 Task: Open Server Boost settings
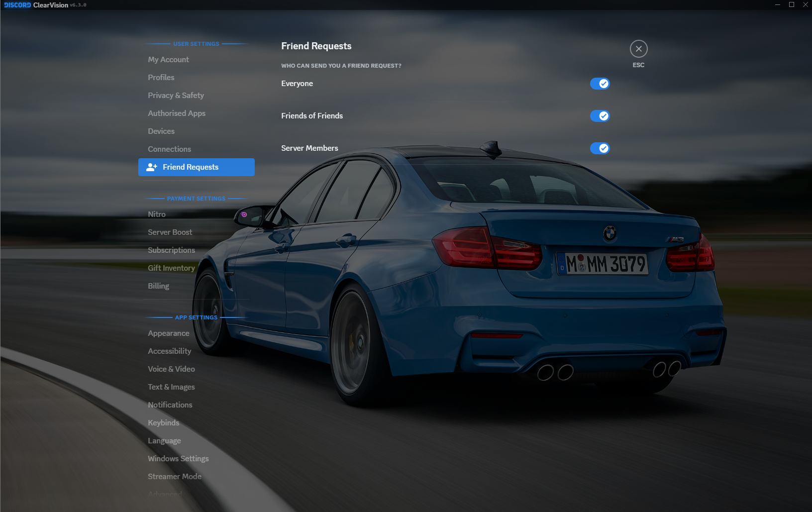(197, 232)
